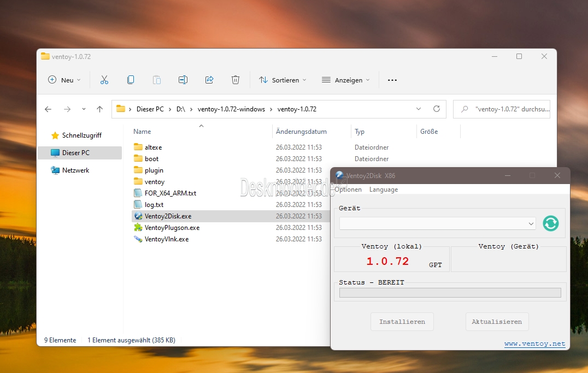Sort files by Änderungsdatum column
The width and height of the screenshot is (588, 373).
[x=301, y=132]
